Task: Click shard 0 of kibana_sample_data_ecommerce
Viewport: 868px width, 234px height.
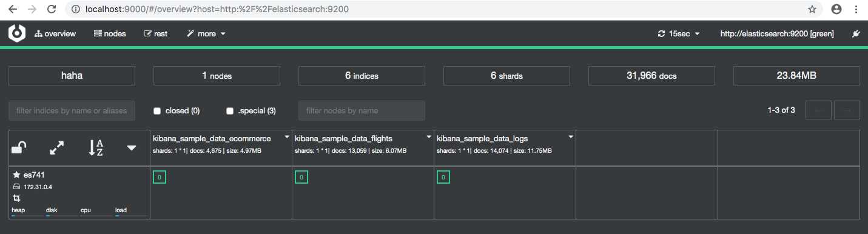Action: pyautogui.click(x=160, y=177)
